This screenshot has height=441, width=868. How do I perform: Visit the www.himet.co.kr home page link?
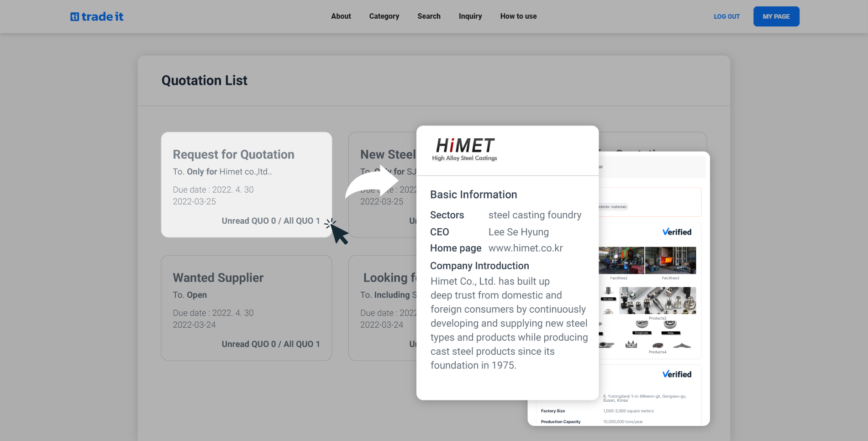click(x=525, y=248)
